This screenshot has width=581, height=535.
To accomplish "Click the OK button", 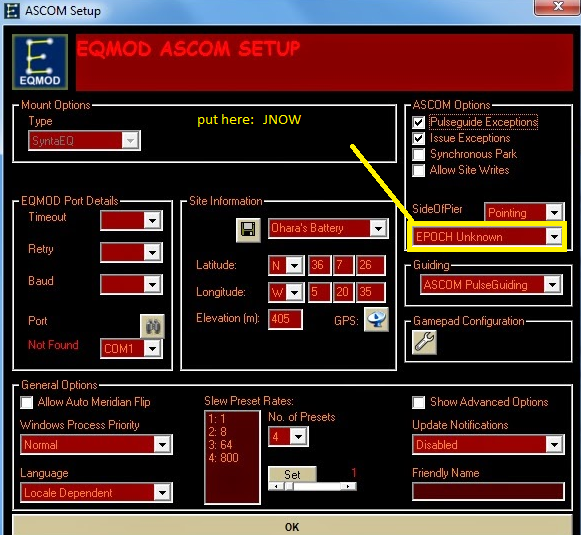I will 292,525.
